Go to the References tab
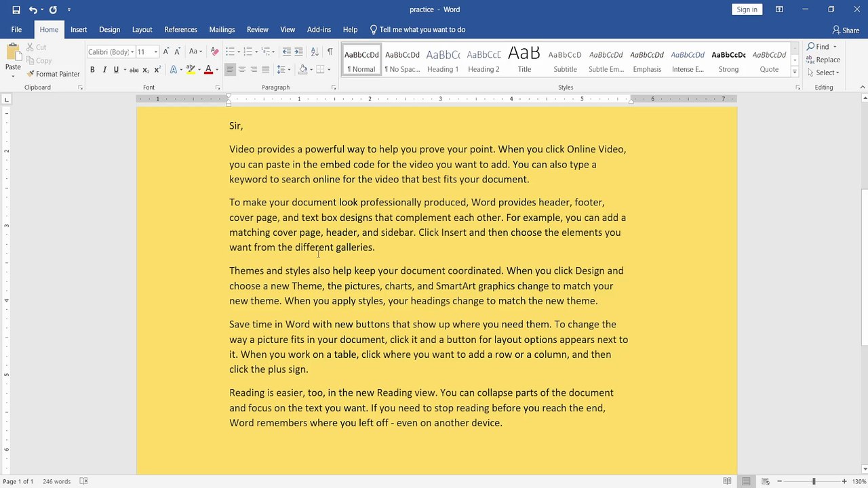This screenshot has width=868, height=488. [180, 30]
